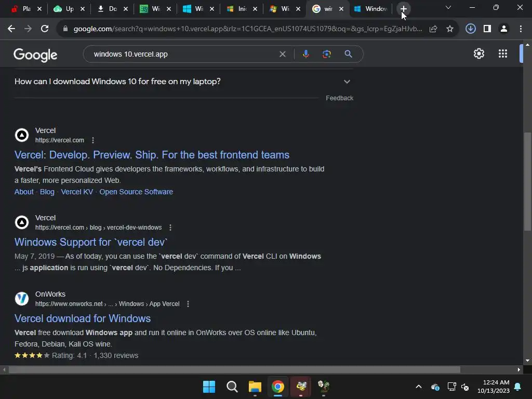Open Chrome downloads icon
532x399 pixels.
pyautogui.click(x=471, y=29)
